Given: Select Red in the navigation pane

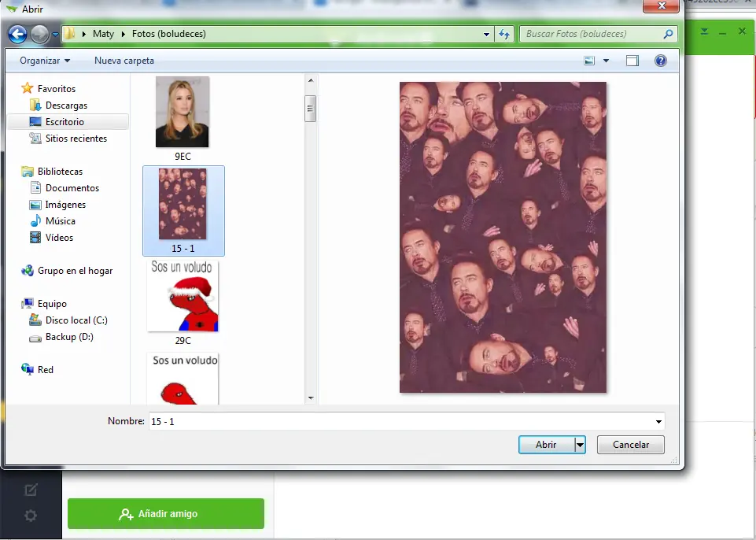Looking at the screenshot, I should point(46,370).
